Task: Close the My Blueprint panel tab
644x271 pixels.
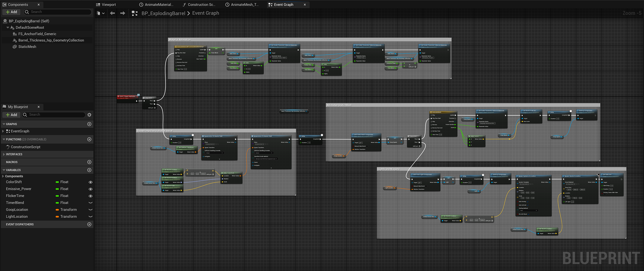Action: pyautogui.click(x=39, y=107)
